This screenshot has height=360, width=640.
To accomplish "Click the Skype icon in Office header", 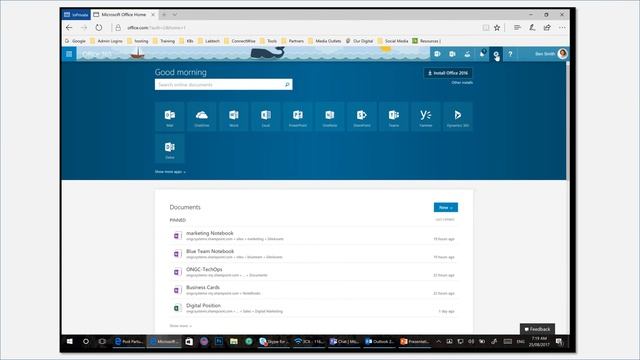I will click(x=437, y=54).
